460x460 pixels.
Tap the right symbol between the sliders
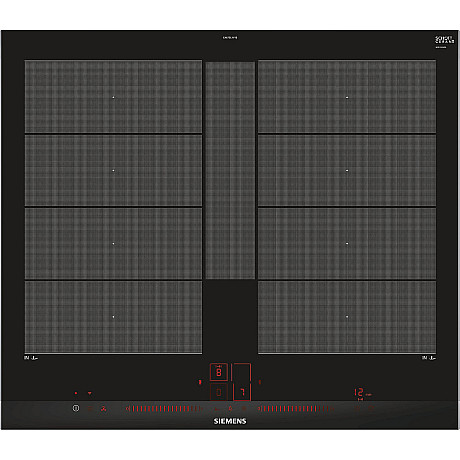pos(244,408)
